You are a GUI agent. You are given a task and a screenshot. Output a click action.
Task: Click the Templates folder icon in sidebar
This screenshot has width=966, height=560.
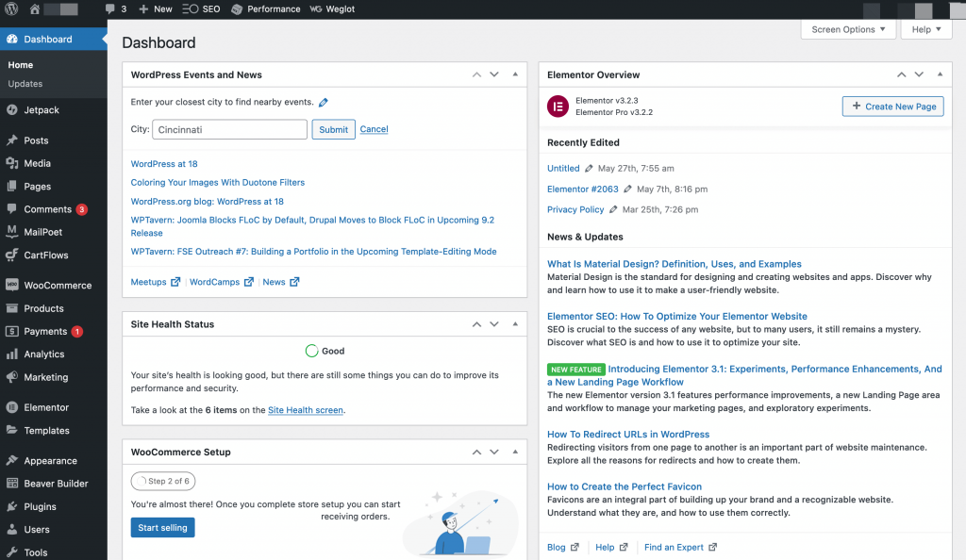coord(11,430)
